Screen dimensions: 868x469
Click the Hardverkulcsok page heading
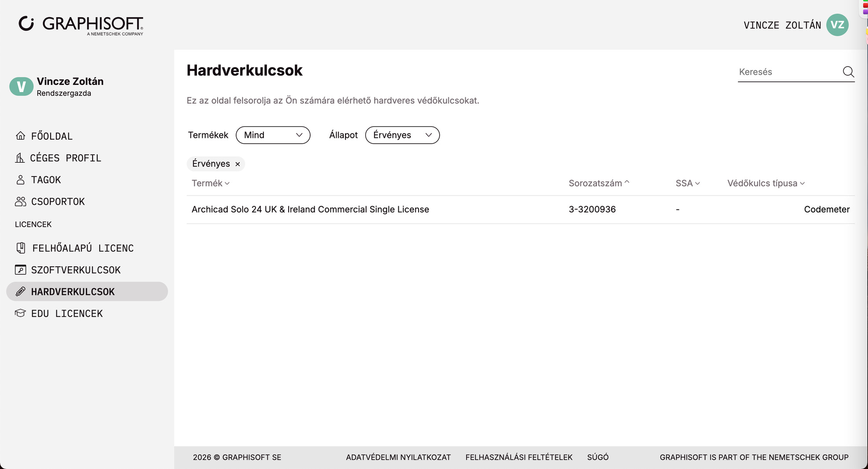(245, 70)
